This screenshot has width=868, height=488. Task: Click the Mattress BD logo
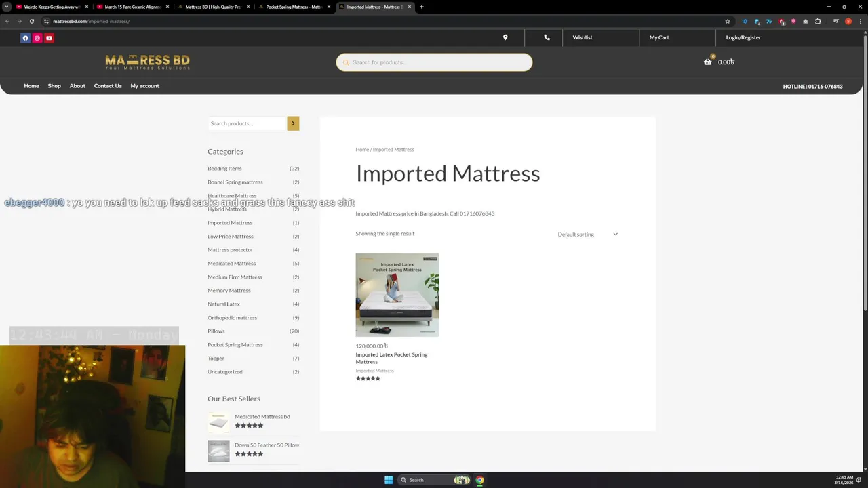tap(147, 62)
